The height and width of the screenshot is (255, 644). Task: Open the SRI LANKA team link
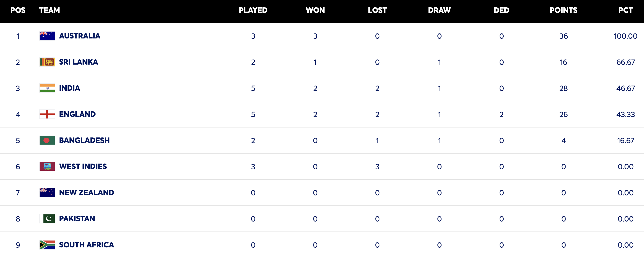(78, 62)
